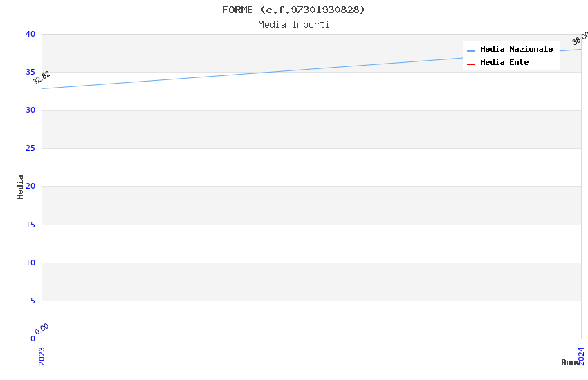Click the 10 y-axis tick label
The height and width of the screenshot is (380, 588).
(30, 263)
